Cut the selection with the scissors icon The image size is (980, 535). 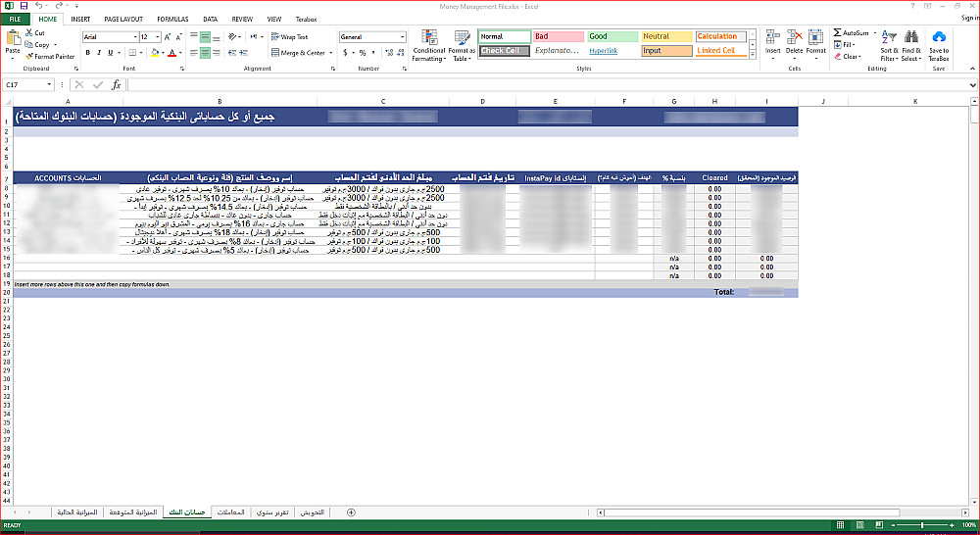point(29,32)
